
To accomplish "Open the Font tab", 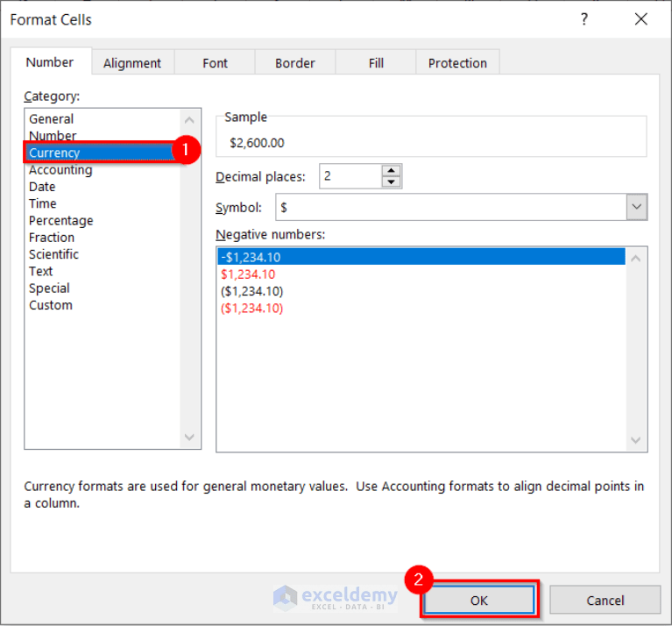I will (215, 63).
